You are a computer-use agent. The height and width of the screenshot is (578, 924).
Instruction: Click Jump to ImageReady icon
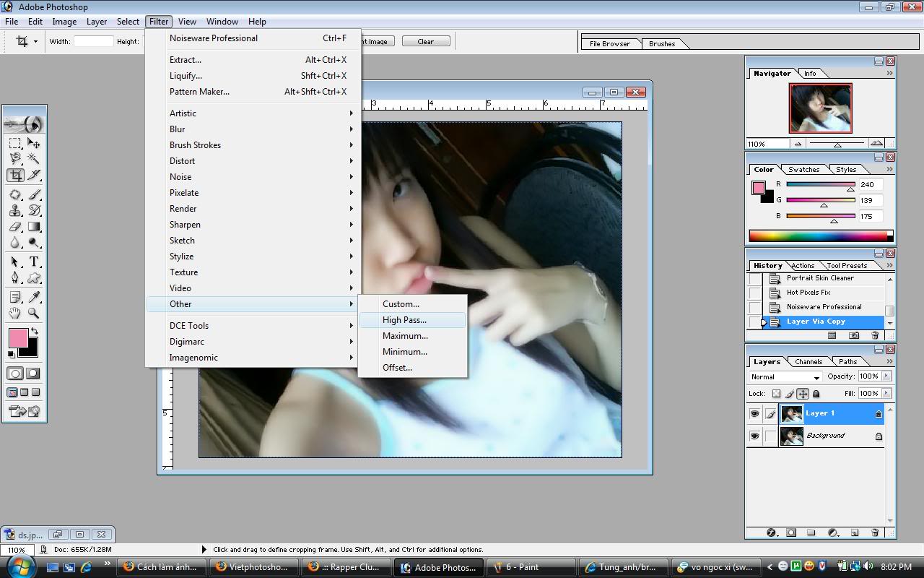[24, 411]
